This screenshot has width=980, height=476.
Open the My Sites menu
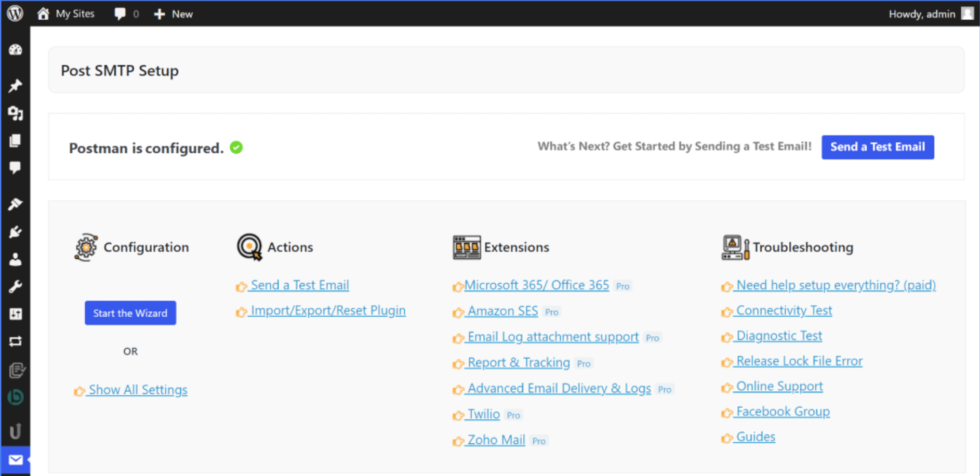pos(66,14)
